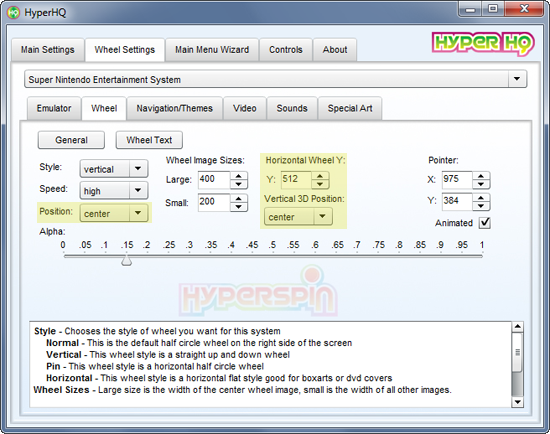Click the Pointer Y field showing 384
Viewport: 550px width, 434px height.
[457, 202]
